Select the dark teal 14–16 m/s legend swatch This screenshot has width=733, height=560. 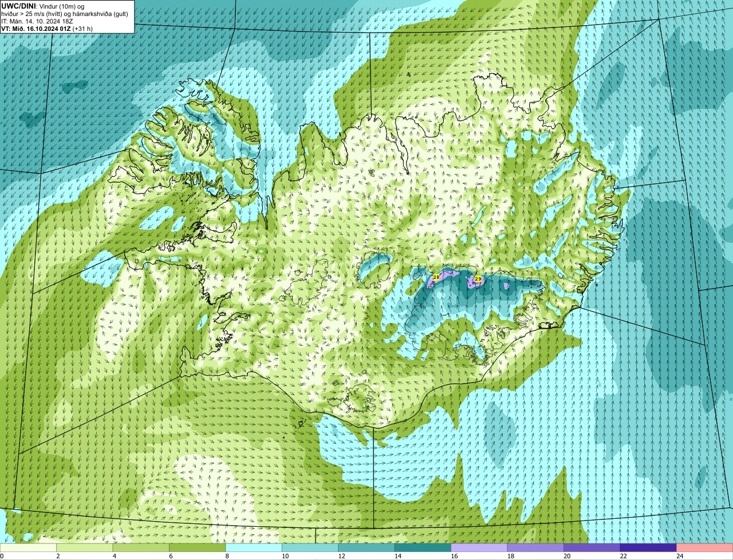point(423,548)
